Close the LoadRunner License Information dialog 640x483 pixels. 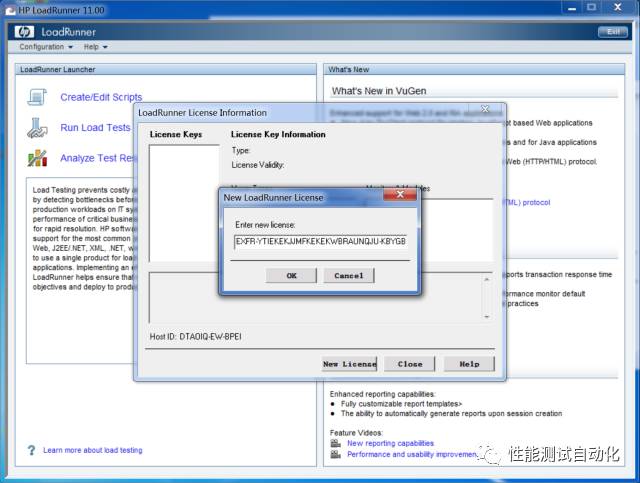point(485,109)
